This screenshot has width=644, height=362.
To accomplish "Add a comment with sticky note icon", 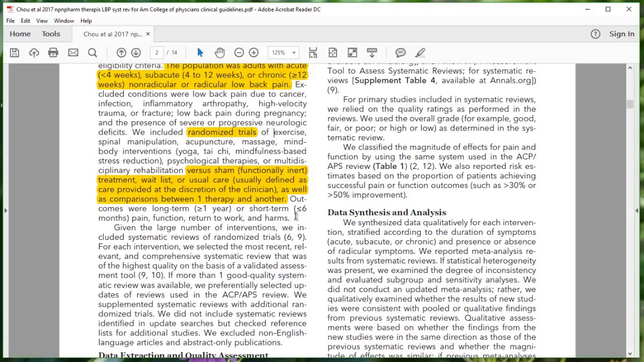I will 400,53.
